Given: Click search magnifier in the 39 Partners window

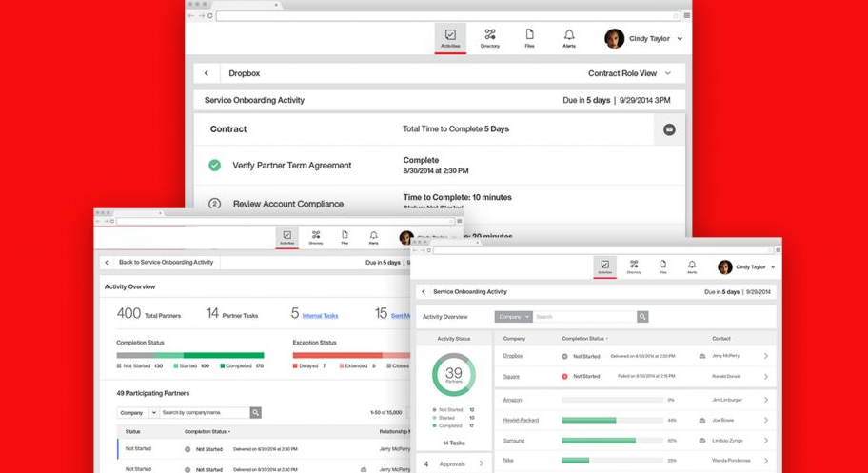Looking at the screenshot, I should click(x=642, y=317).
